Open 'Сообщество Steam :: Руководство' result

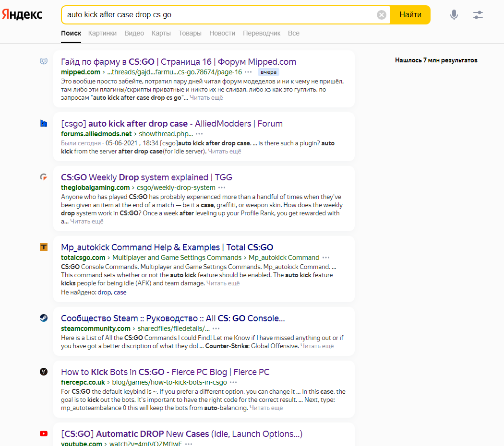tap(173, 318)
